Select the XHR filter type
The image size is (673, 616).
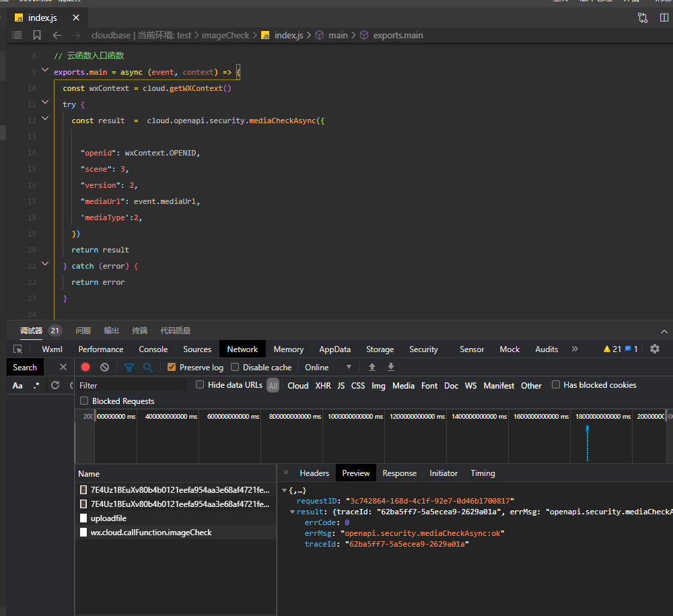pos(323,386)
